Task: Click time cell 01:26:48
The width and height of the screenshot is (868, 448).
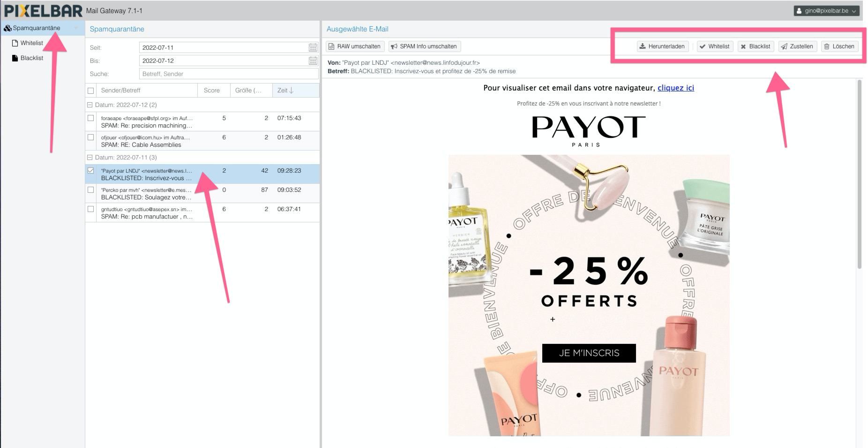Action: 289,137
